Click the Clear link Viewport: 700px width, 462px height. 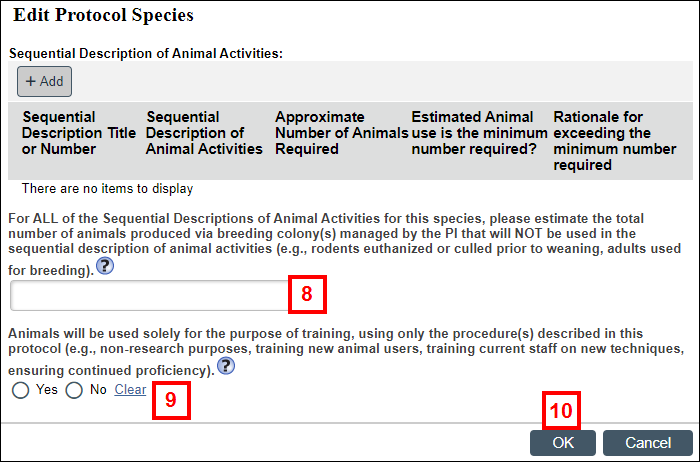click(x=130, y=390)
